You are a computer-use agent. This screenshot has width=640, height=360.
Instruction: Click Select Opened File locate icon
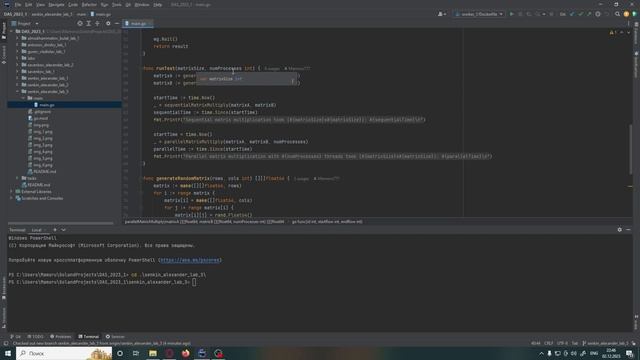click(80, 24)
